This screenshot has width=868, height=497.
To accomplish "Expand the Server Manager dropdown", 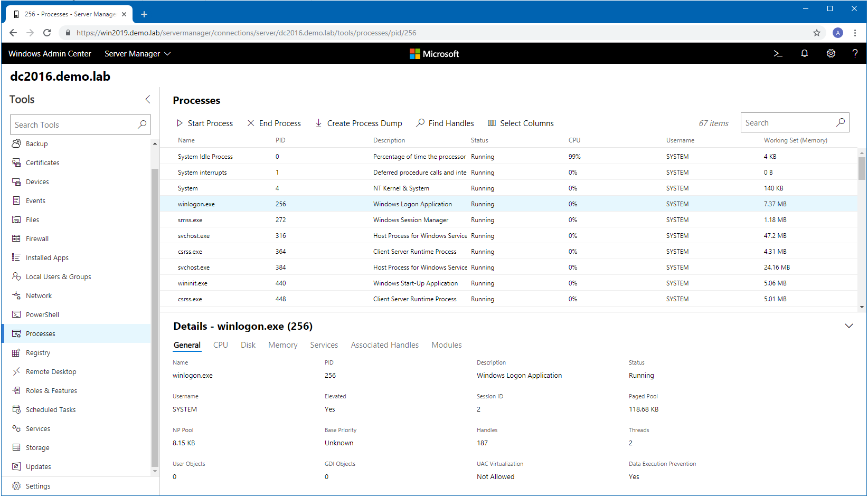I will (137, 53).
